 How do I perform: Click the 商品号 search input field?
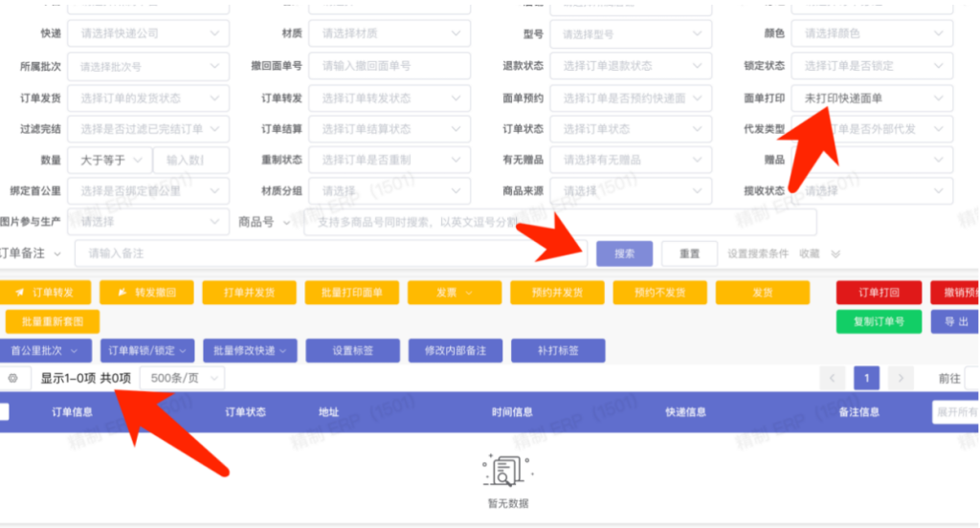[x=560, y=223]
